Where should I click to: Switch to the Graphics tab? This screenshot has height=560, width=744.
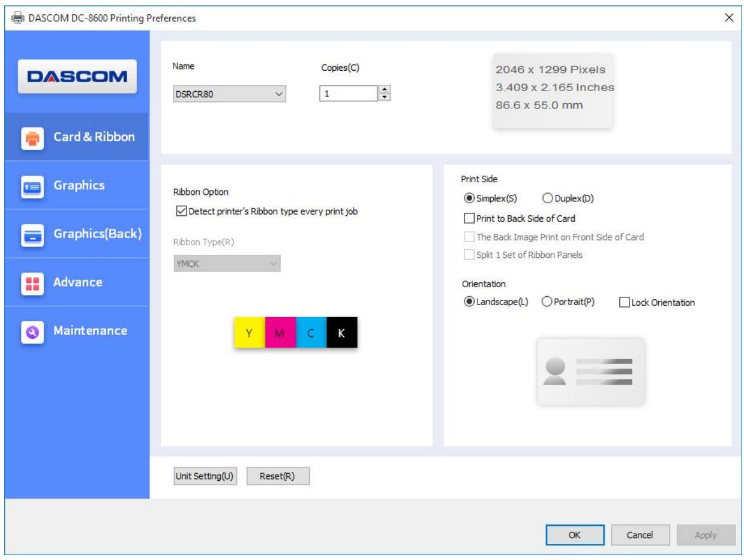pos(77,185)
